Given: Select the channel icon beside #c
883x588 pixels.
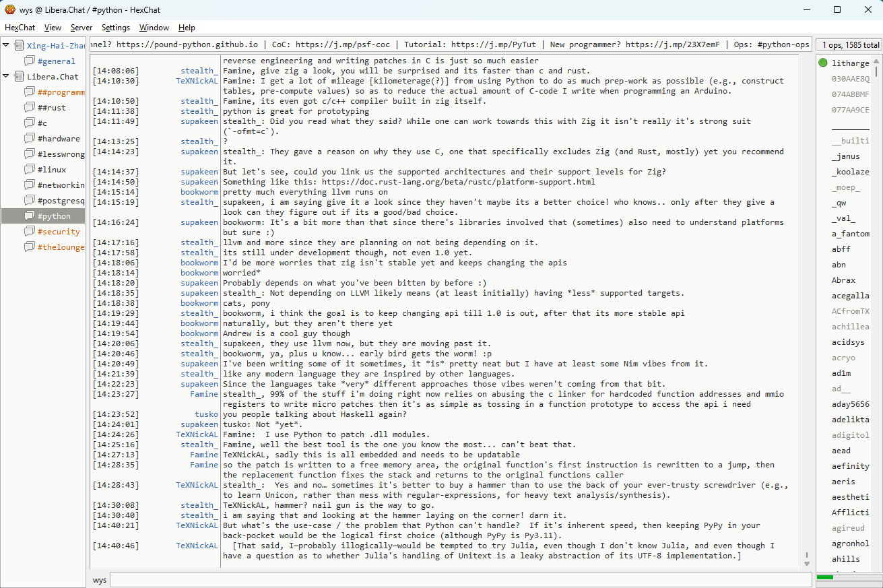Looking at the screenshot, I should 30,123.
